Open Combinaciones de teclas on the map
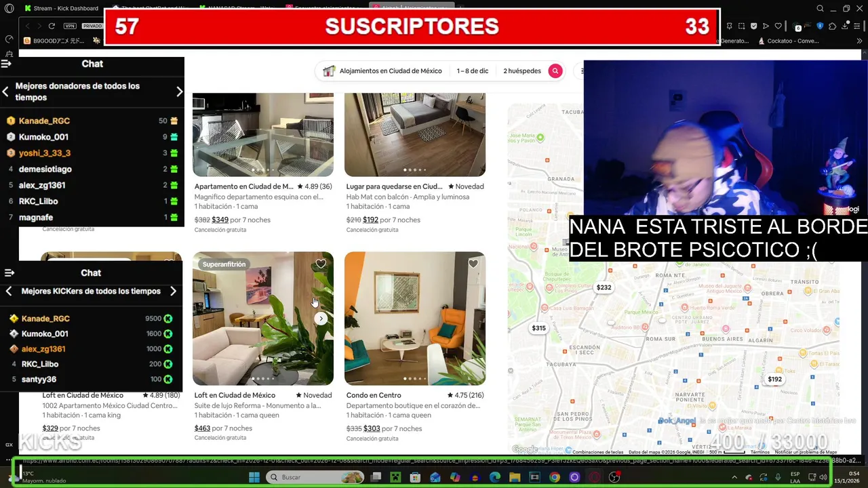The height and width of the screenshot is (488, 868). (x=598, y=452)
